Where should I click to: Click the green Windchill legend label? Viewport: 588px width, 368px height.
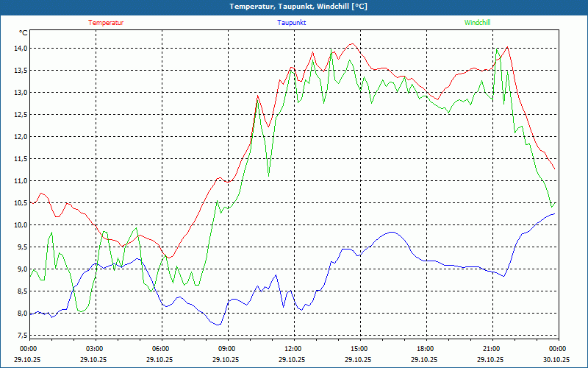coord(477,23)
